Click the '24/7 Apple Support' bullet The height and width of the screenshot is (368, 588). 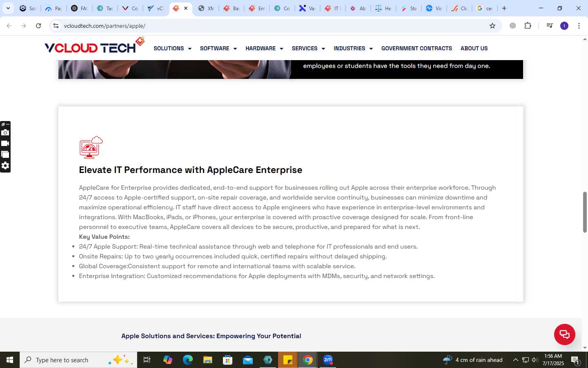pos(248,247)
